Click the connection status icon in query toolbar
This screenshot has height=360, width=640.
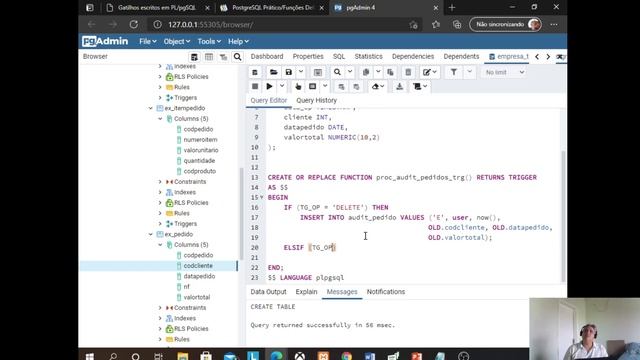[x=255, y=72]
